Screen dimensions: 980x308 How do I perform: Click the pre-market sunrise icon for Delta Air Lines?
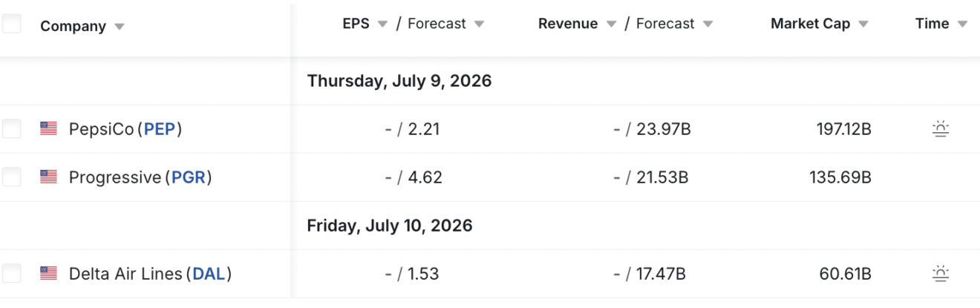click(941, 274)
